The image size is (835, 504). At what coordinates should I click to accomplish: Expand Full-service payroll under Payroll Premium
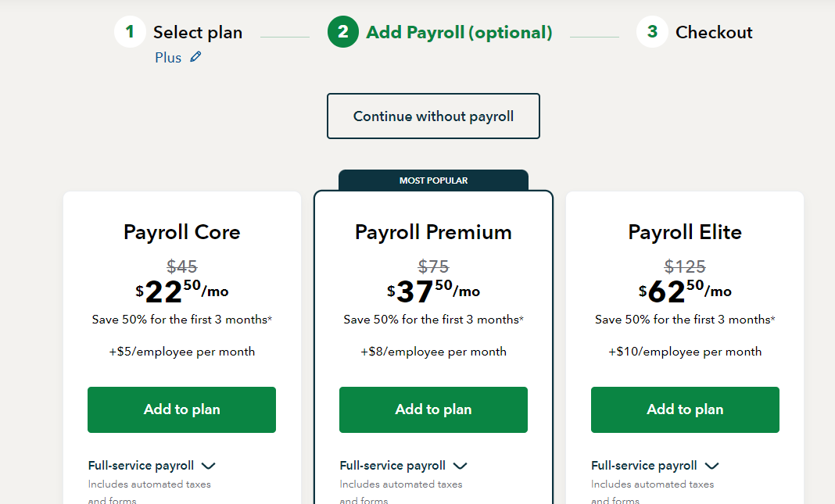403,466
